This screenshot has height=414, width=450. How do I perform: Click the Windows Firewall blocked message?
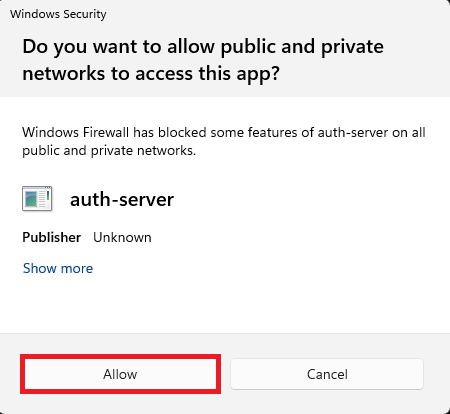[x=224, y=141]
